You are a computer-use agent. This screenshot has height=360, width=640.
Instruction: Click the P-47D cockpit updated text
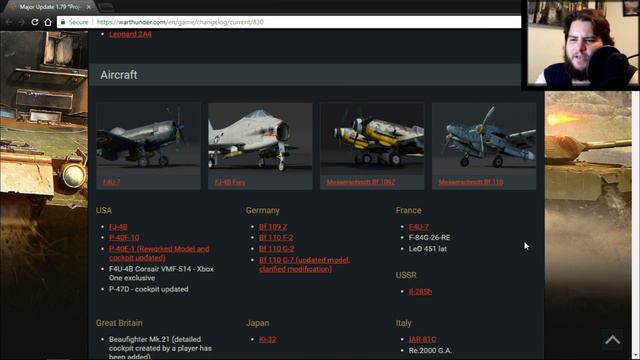click(x=149, y=289)
